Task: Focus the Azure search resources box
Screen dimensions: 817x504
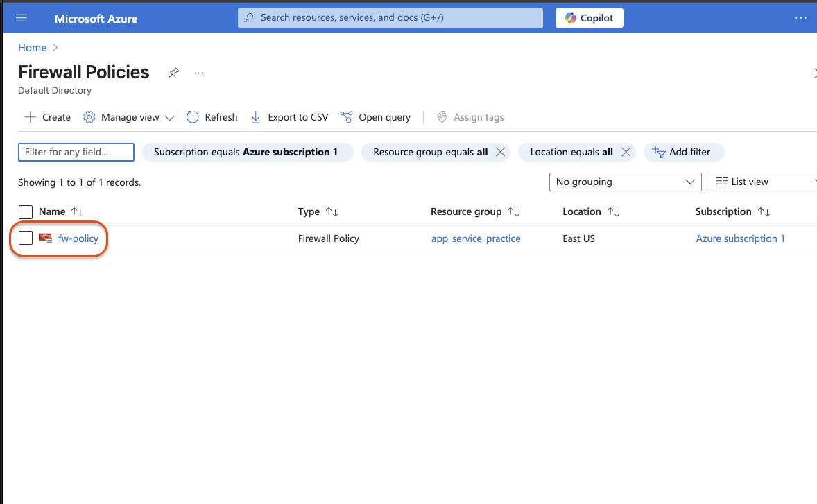Action: [390, 18]
